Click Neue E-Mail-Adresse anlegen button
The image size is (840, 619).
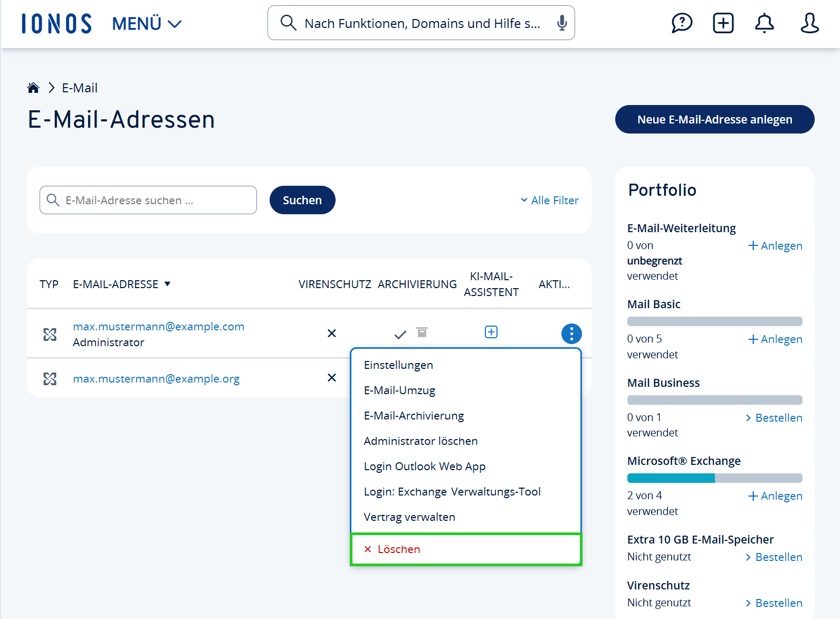point(714,119)
